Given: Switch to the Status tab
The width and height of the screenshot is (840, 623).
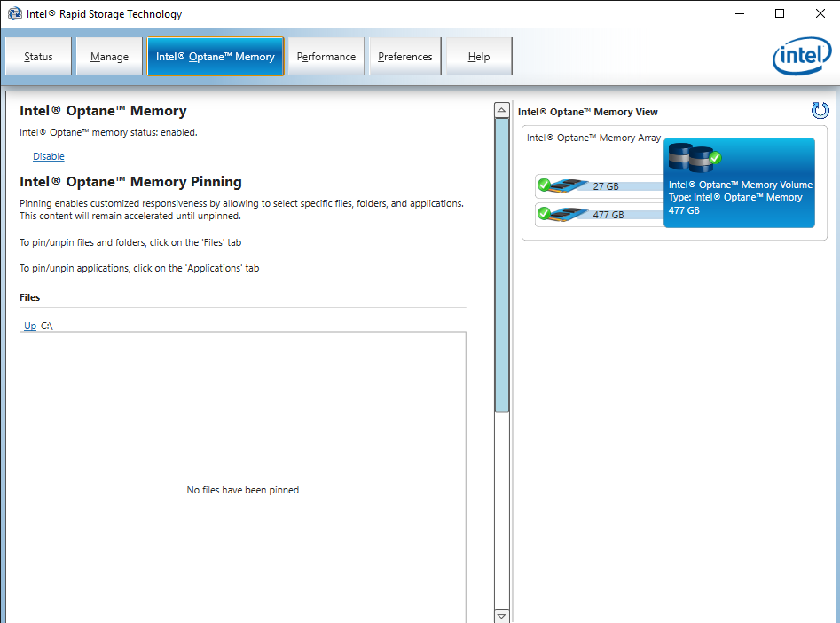Looking at the screenshot, I should (x=38, y=56).
